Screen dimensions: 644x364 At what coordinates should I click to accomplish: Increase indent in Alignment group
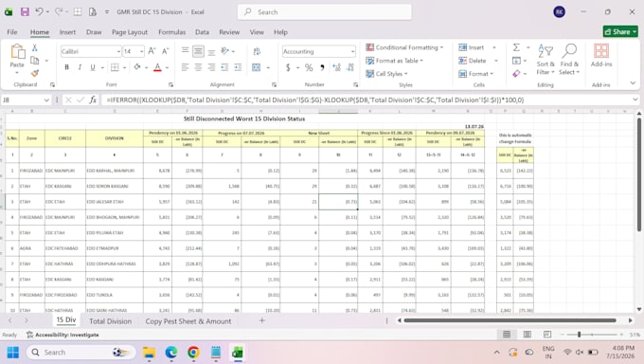pyautogui.click(x=238, y=67)
